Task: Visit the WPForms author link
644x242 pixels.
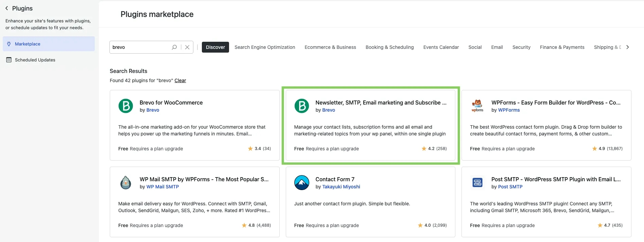Action: pos(509,110)
